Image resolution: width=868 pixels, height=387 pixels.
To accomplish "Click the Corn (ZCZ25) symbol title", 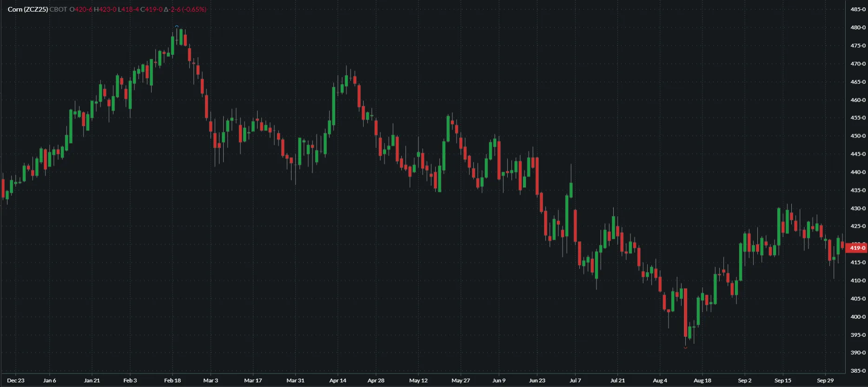I will pos(28,9).
